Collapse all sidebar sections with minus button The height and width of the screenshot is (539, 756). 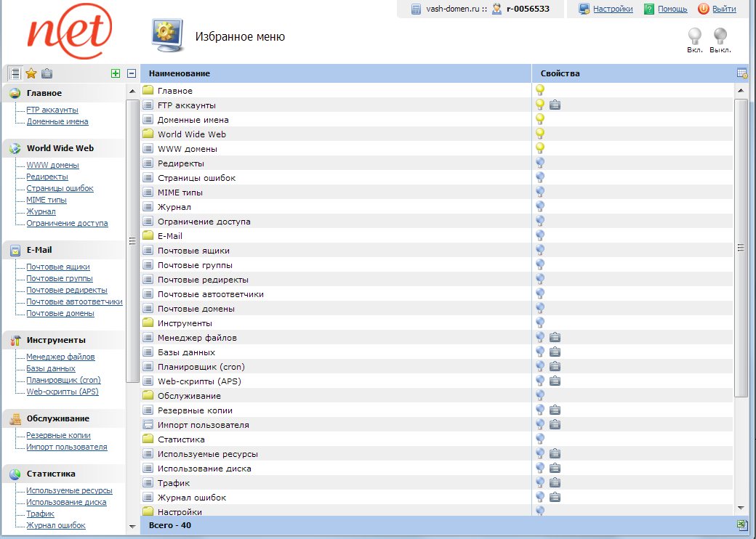132,73
